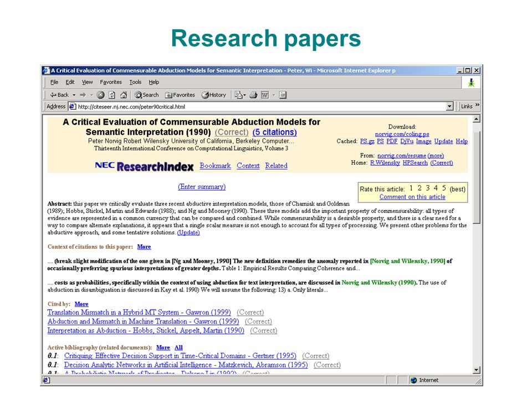Screen dimensions: 532x399
Task: Open R.Wilensky home link
Action: coord(385,162)
